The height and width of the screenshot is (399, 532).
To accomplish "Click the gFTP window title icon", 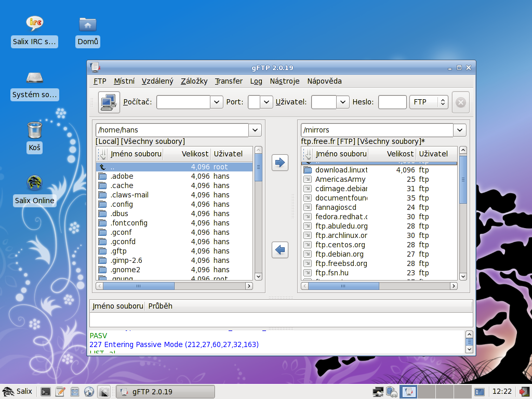I will click(x=95, y=67).
